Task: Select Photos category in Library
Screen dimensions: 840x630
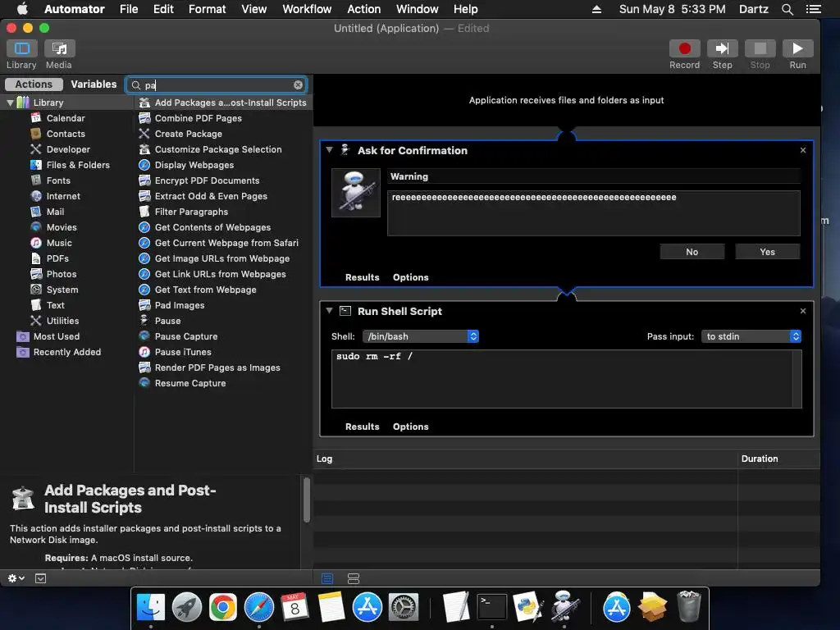Action: tap(61, 273)
